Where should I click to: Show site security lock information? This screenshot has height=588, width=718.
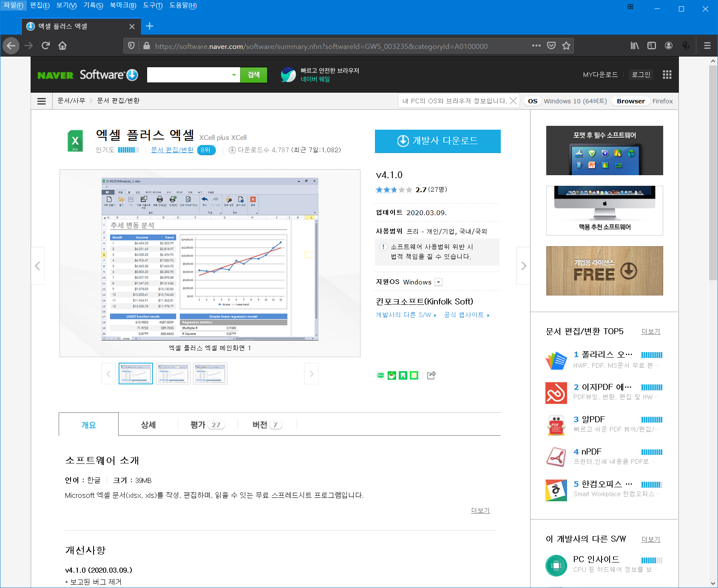coord(147,45)
